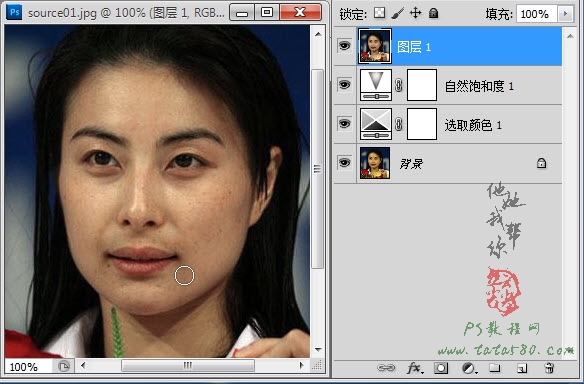This screenshot has height=384, width=584.
Task: Click the 选取颜色 1 layer mask thumbnail
Action: [422, 124]
